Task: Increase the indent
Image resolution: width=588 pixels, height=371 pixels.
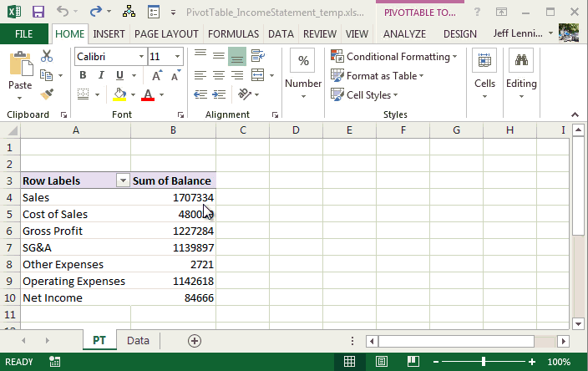Action: (219, 94)
